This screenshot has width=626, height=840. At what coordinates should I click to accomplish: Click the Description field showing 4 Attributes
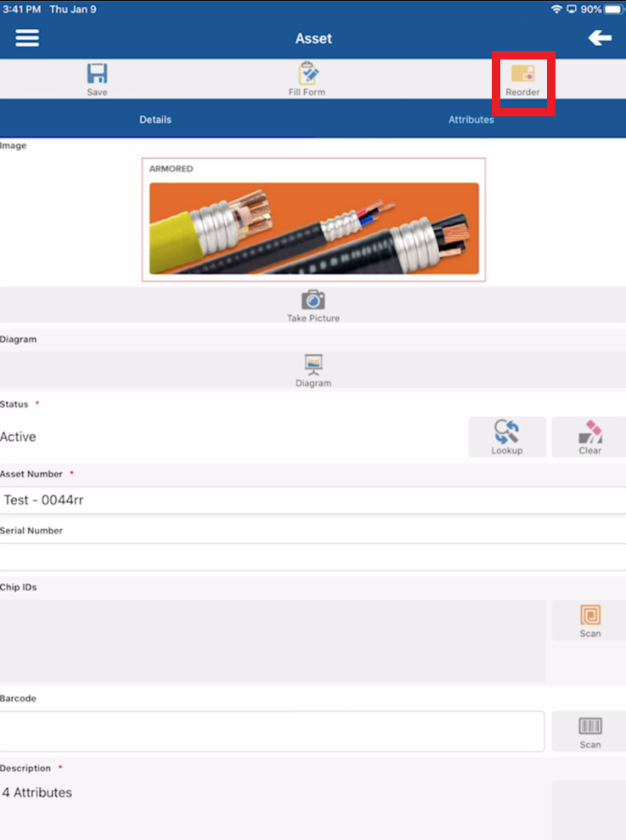274,792
